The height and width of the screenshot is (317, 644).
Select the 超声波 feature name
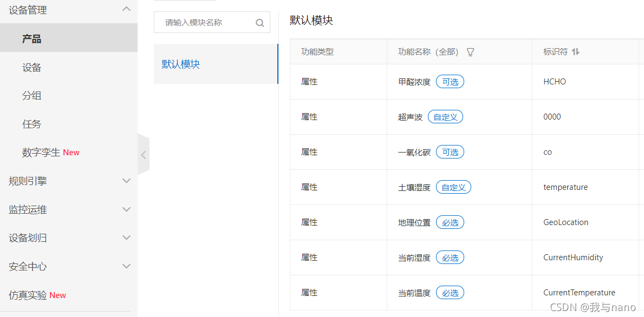pos(411,117)
